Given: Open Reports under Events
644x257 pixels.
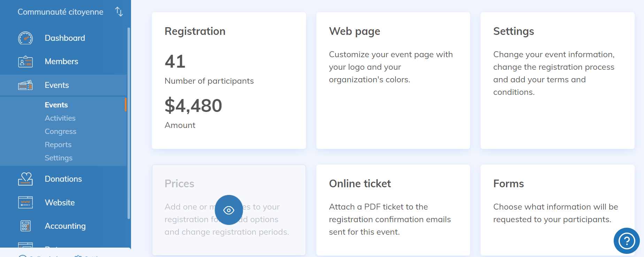Looking at the screenshot, I should tap(58, 145).
